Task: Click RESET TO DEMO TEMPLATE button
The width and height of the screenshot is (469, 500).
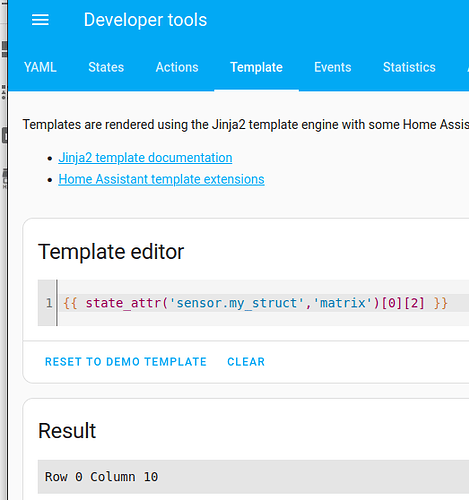Action: [x=126, y=362]
